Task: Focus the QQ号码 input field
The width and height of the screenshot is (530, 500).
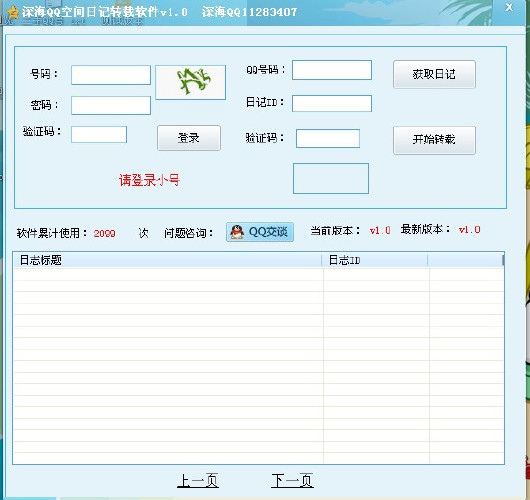Action: pyautogui.click(x=332, y=70)
